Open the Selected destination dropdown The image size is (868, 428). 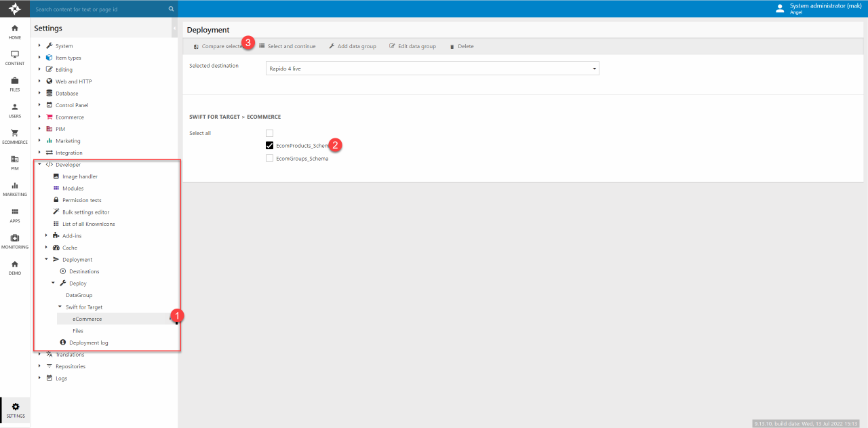coord(432,69)
